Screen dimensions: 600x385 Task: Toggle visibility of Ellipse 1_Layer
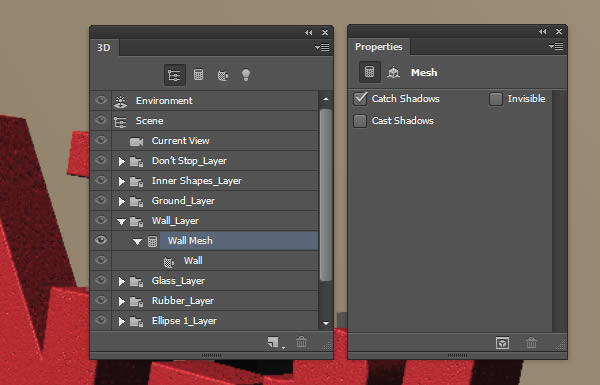[x=101, y=320]
